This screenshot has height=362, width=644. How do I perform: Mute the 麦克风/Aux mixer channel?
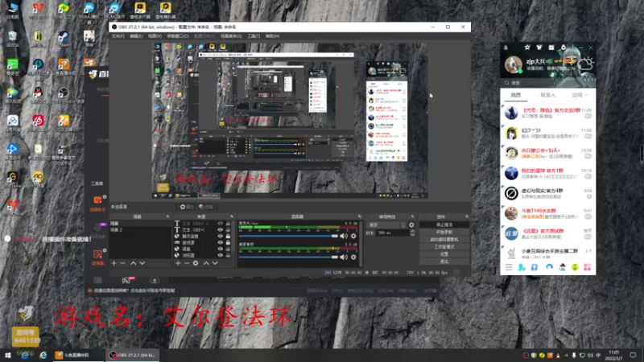click(x=344, y=236)
